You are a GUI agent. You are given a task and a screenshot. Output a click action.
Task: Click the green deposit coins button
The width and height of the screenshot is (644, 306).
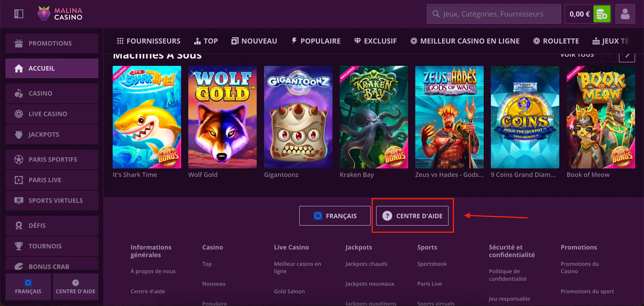click(602, 14)
